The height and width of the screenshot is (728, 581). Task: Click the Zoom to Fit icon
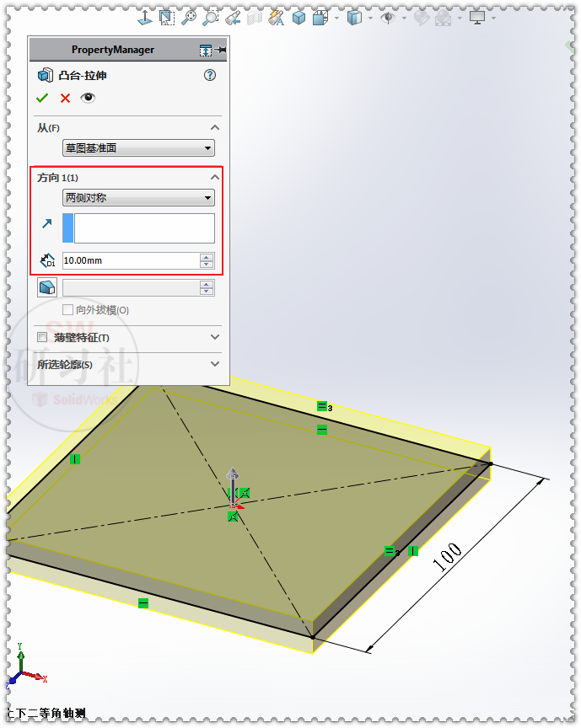[x=189, y=18]
